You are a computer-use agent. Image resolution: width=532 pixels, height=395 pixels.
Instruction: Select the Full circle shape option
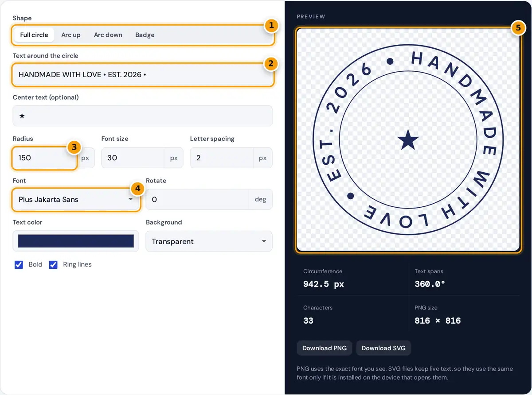coord(34,35)
